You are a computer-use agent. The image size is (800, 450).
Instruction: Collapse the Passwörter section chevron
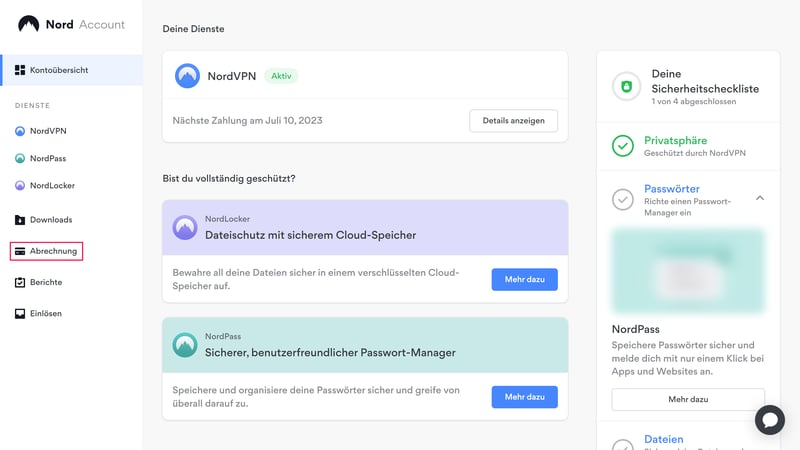[760, 198]
